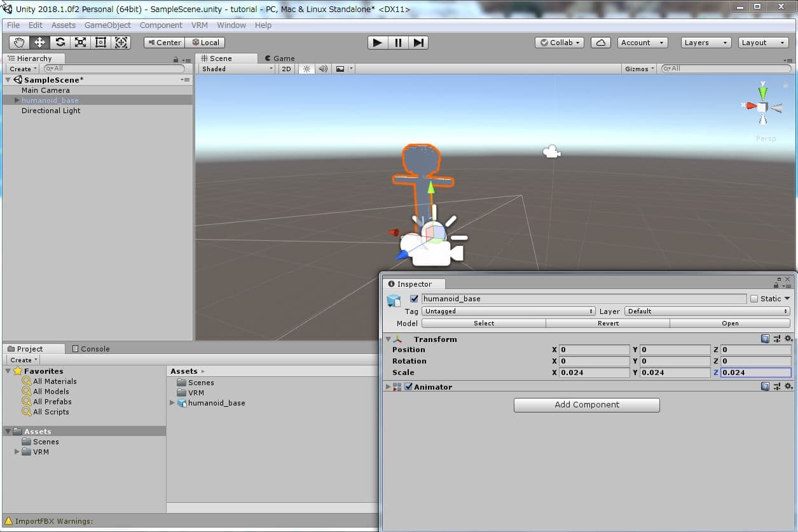Open Transform component help icon

click(x=765, y=339)
